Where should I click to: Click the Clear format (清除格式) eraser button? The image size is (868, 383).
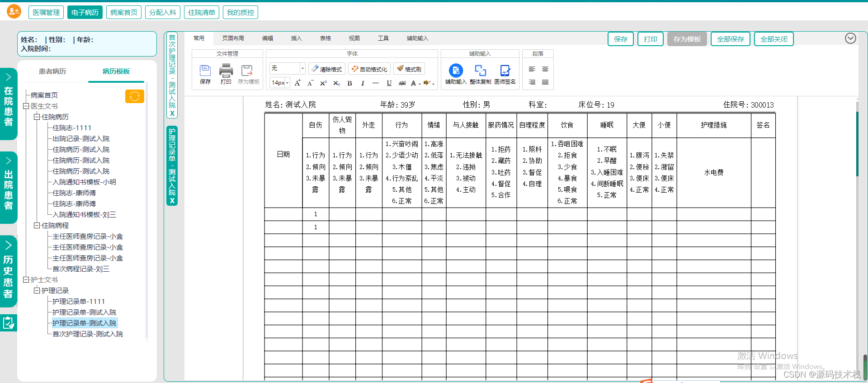[327, 69]
